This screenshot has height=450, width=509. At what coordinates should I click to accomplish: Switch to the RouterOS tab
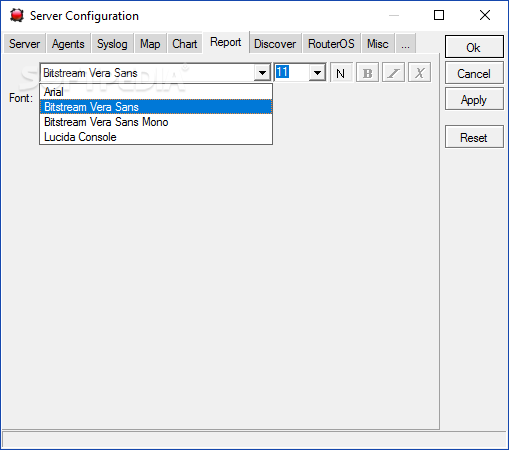click(331, 44)
